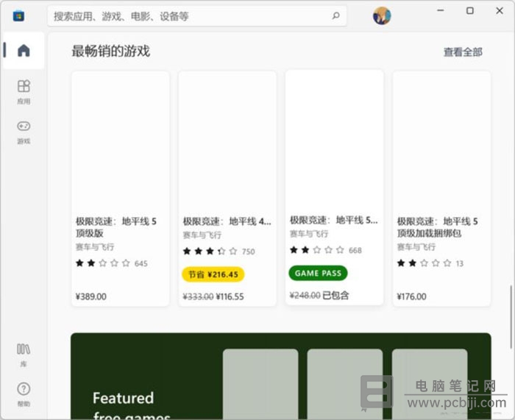Screen dimensions: 515x420
Task: Open 极限竞速: 地平线 5 顶级版 card image
Action: 121,141
